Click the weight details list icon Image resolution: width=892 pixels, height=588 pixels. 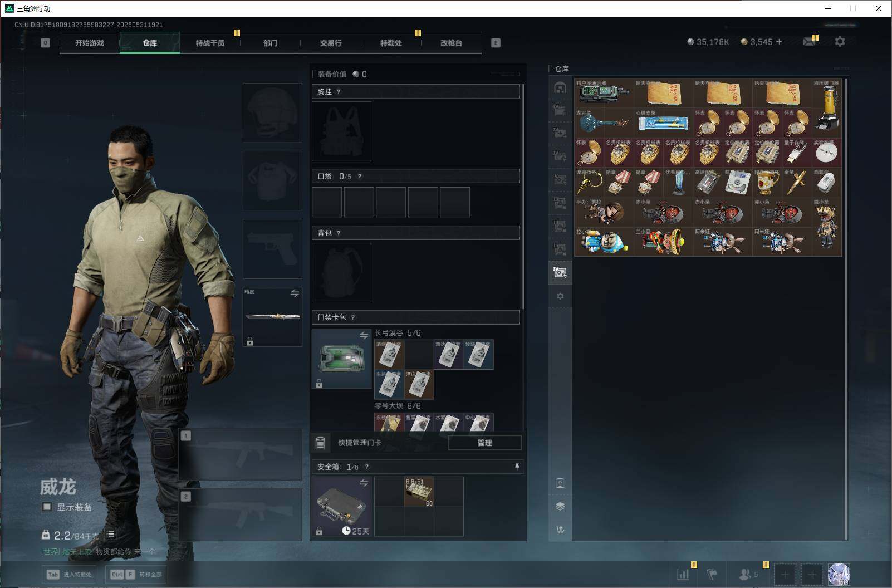pyautogui.click(x=110, y=534)
